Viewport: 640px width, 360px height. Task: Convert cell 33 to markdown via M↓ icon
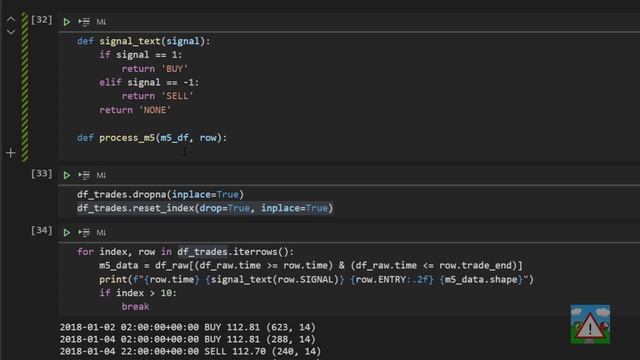[x=101, y=176]
